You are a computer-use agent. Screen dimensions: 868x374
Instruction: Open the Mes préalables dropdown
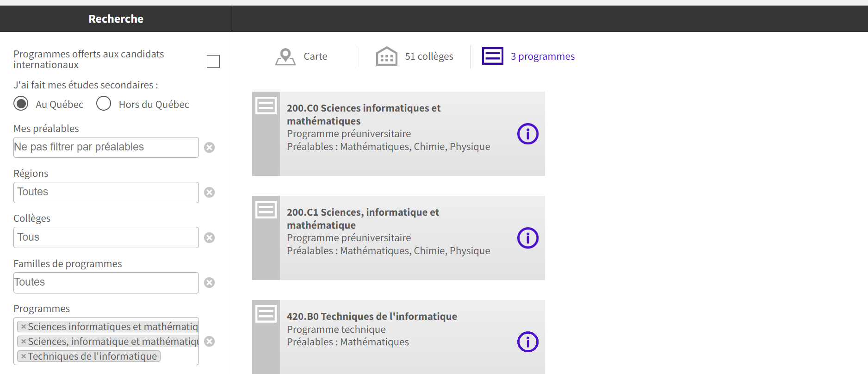(106, 147)
